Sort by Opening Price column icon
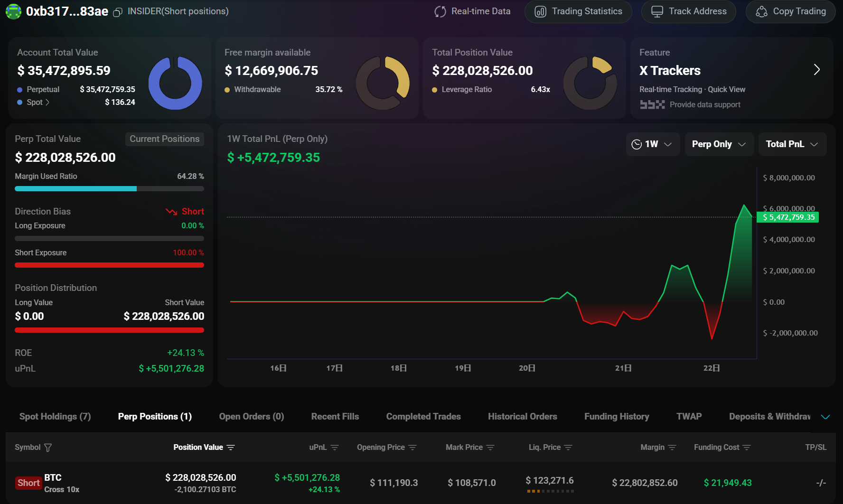The height and width of the screenshot is (504, 843). 412,448
